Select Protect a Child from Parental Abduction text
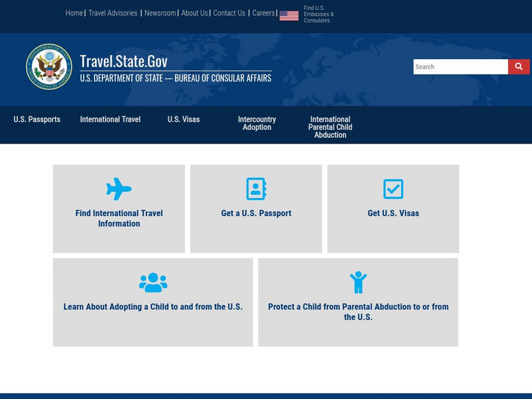This screenshot has width=532, height=399. pos(358,312)
